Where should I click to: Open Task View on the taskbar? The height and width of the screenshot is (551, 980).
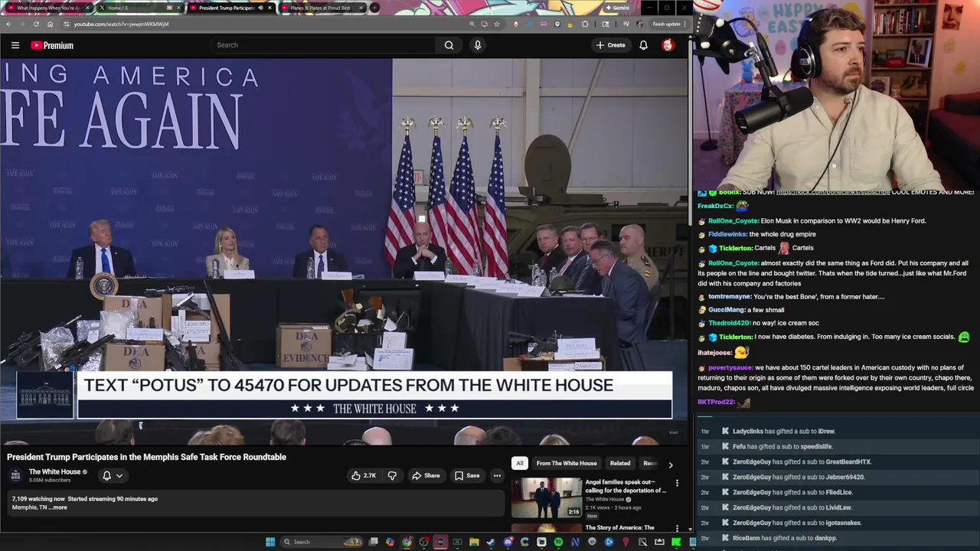373,542
